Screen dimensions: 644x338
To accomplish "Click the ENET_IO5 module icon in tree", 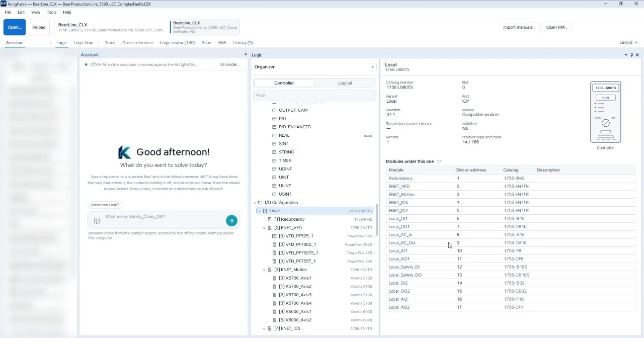I will tap(270, 328).
